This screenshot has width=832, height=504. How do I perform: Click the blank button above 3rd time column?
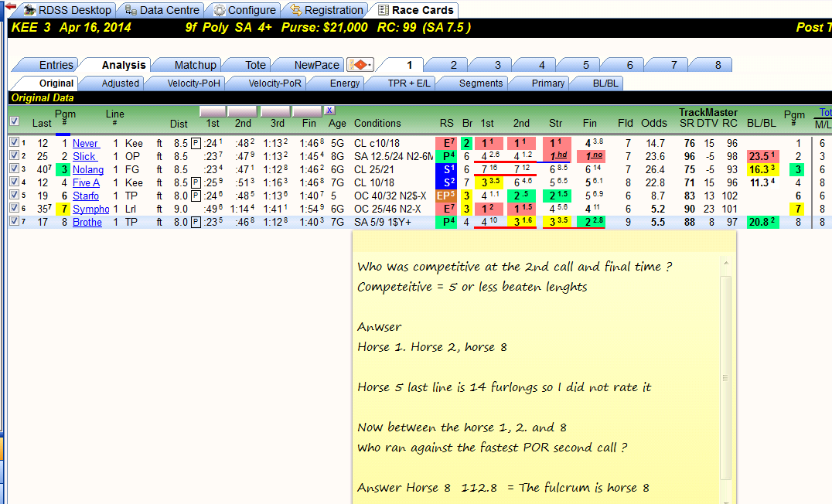[x=275, y=111]
